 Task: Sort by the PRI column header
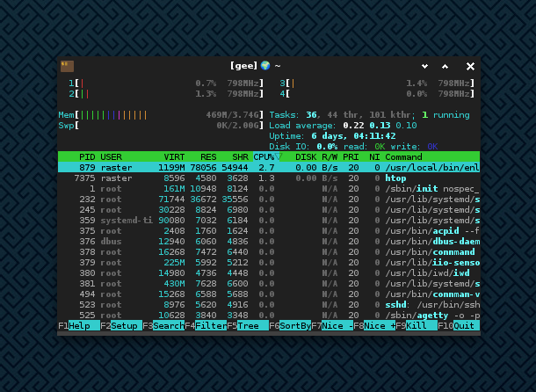(351, 157)
